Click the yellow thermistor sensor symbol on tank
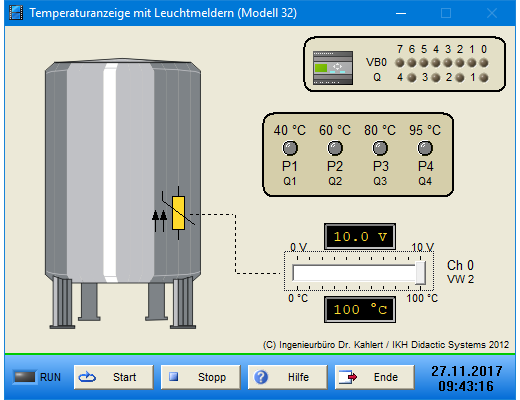 click(x=178, y=213)
